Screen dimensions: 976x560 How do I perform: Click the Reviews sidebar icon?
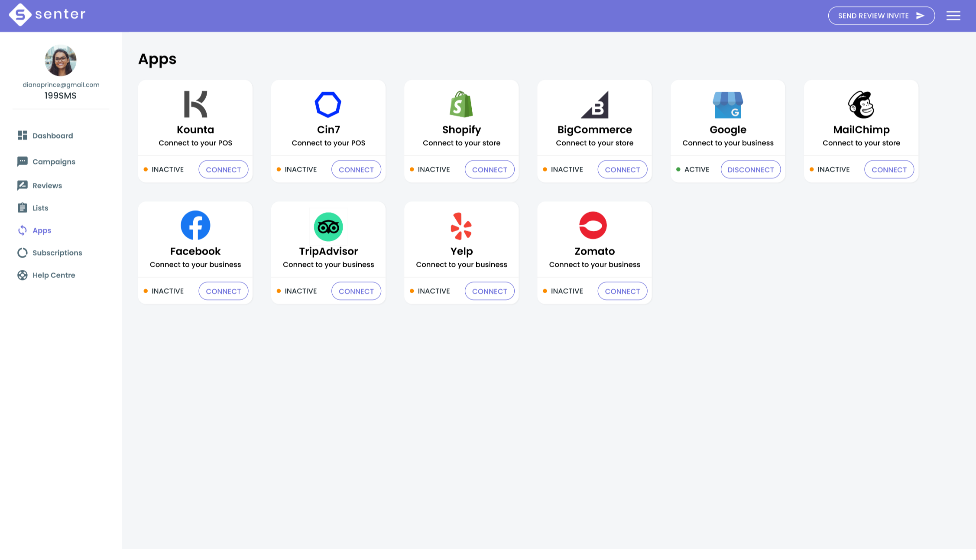point(22,185)
